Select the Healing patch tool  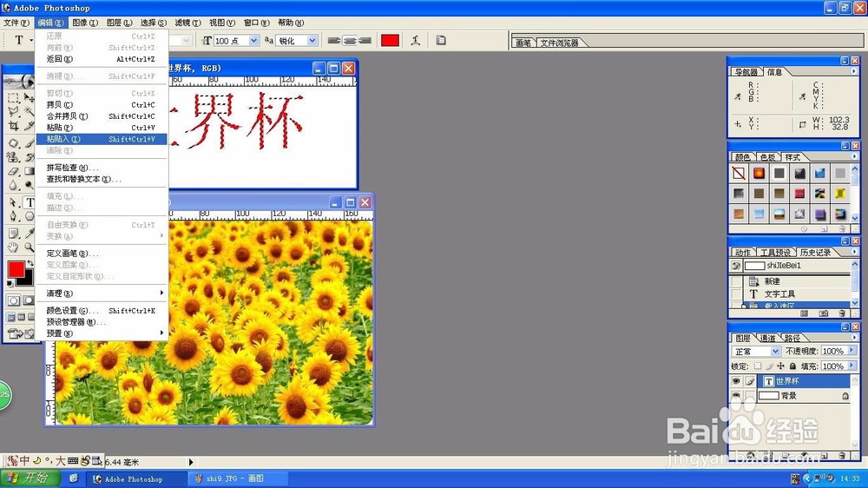tap(13, 142)
